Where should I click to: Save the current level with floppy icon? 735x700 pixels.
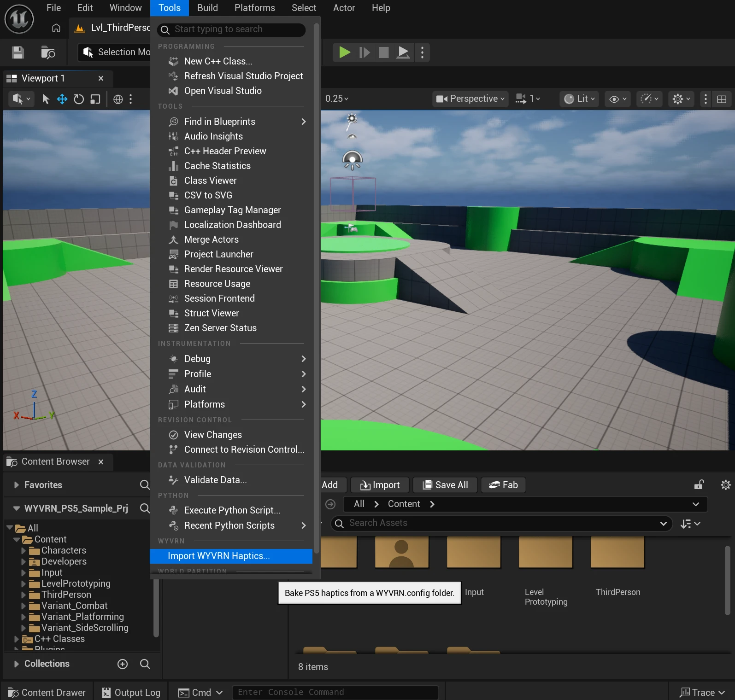[x=18, y=52]
